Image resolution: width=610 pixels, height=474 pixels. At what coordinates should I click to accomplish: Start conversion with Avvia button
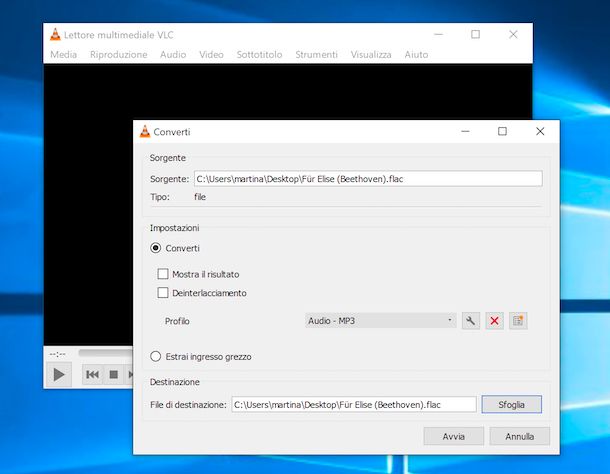(x=454, y=436)
